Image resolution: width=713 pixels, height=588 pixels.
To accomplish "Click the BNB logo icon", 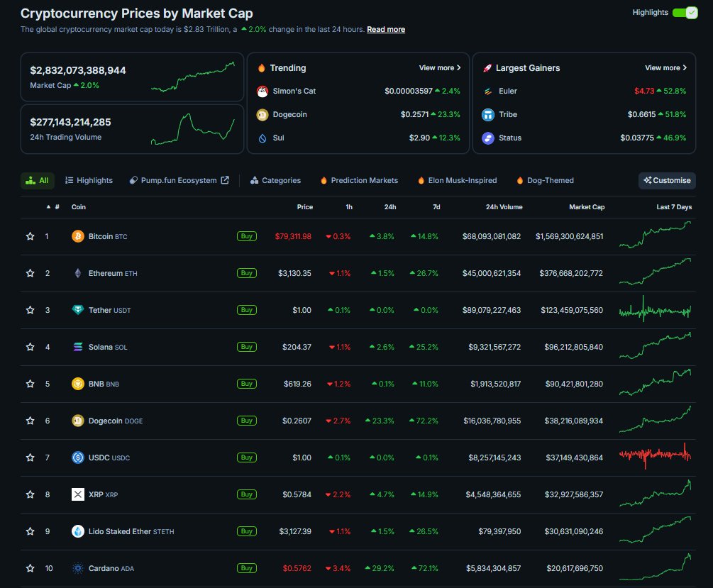I will [78, 384].
